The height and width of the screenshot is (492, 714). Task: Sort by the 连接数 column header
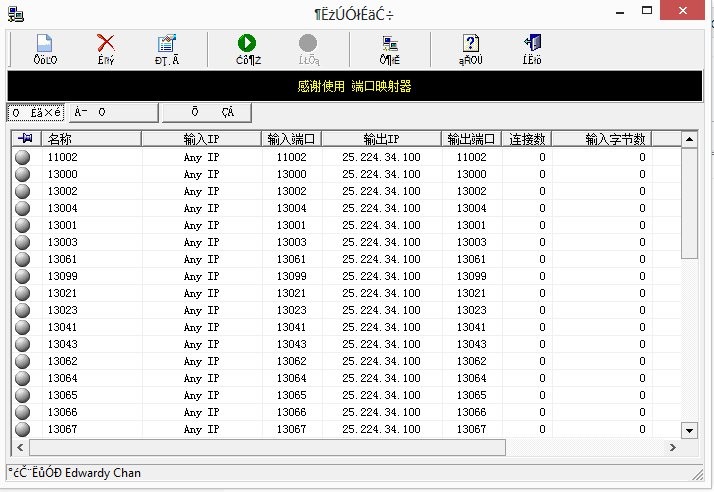click(x=527, y=138)
